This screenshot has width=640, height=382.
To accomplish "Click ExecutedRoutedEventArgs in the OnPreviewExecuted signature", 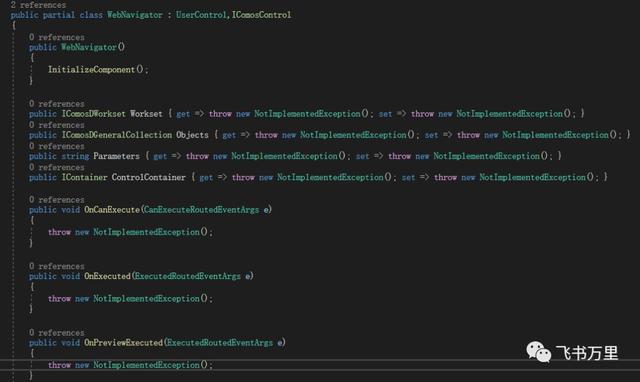I will click(220, 343).
